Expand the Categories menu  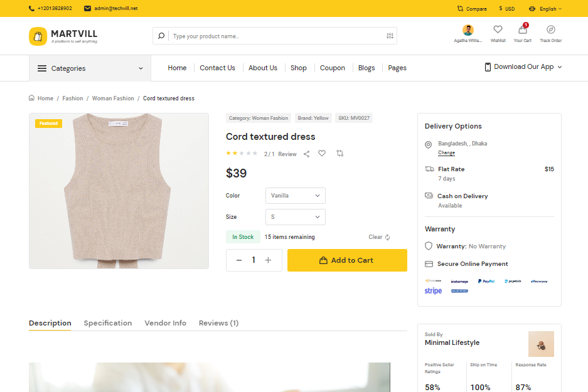coord(90,68)
